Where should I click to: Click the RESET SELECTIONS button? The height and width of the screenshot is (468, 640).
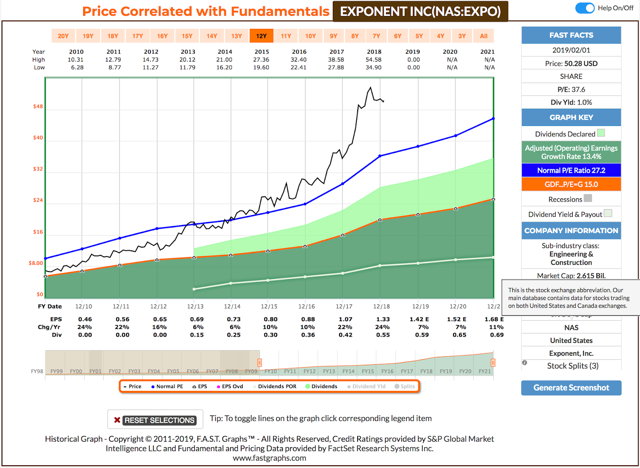pos(160,420)
